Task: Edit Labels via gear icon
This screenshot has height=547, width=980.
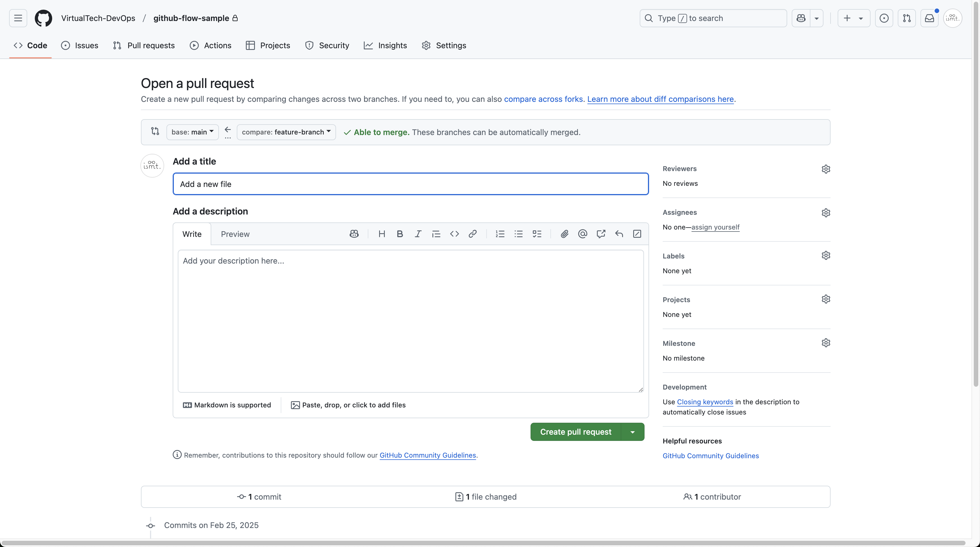Action: coord(825,255)
